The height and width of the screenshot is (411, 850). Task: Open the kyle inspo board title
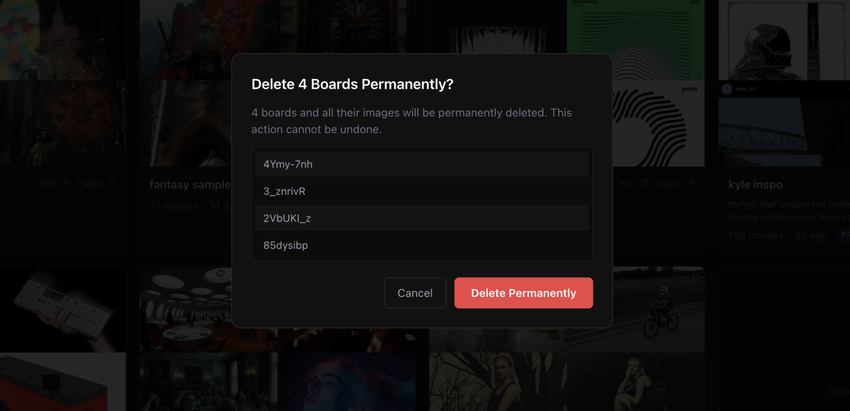click(755, 185)
